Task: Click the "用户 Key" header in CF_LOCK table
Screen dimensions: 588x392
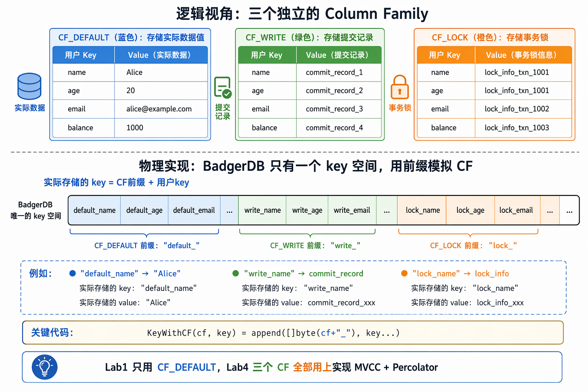Action: [x=446, y=55]
